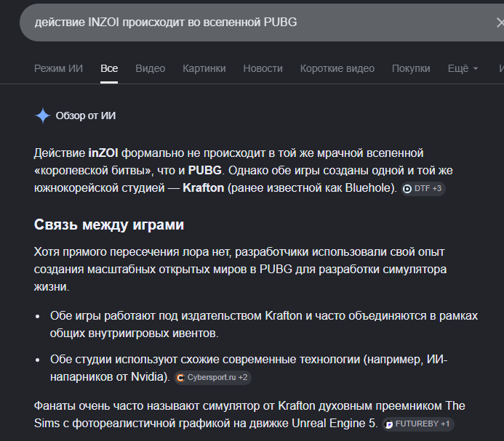Click the DTF site logo icon
The height and width of the screenshot is (441, 504).
[407, 189]
